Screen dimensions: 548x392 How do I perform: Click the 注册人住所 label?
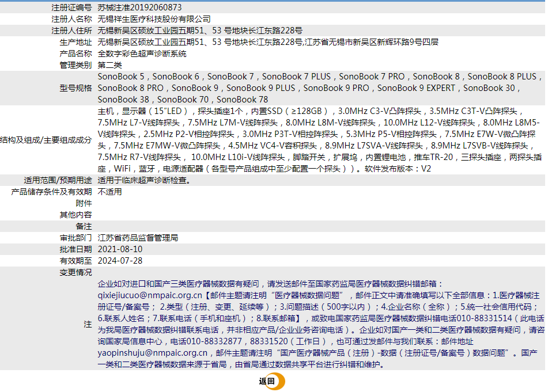pos(71,31)
